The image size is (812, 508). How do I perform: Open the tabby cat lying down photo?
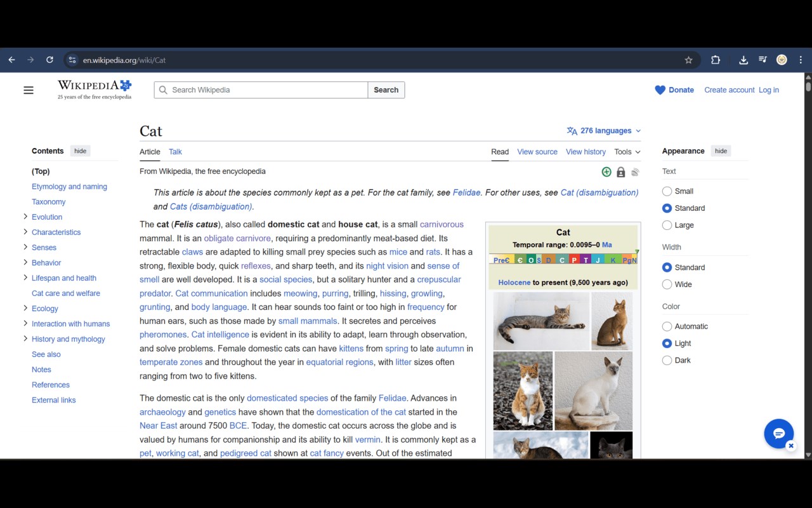coord(541,321)
